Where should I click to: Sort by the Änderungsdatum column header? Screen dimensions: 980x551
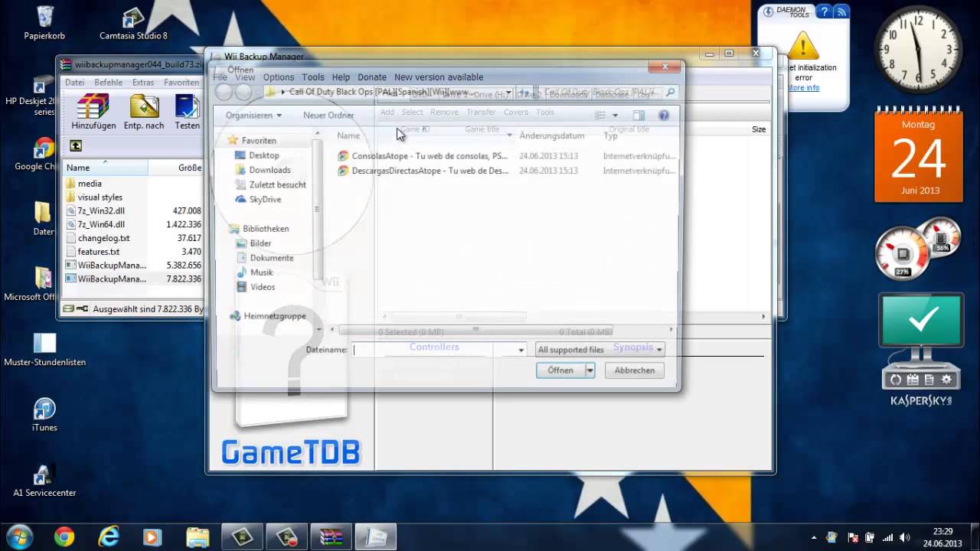tap(551, 135)
